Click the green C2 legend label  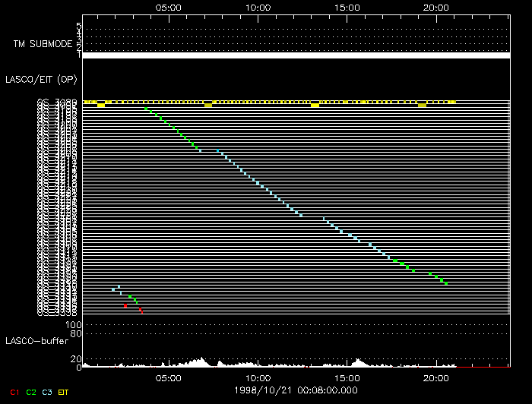point(31,392)
